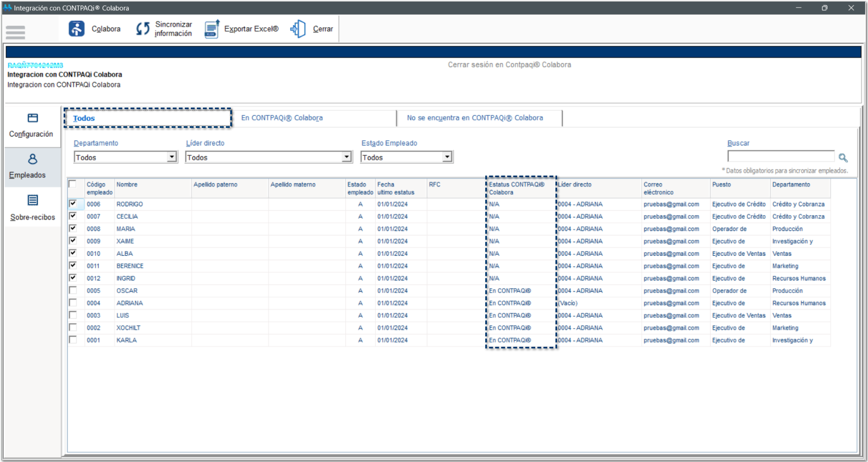The height and width of the screenshot is (462, 868).
Task: Open the Líder directo dropdown
Action: (x=347, y=157)
